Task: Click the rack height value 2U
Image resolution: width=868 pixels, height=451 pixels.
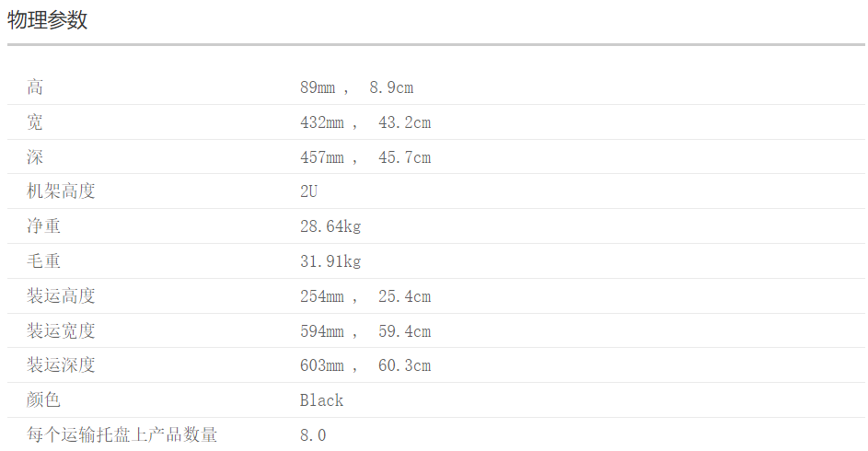Action: pos(309,191)
